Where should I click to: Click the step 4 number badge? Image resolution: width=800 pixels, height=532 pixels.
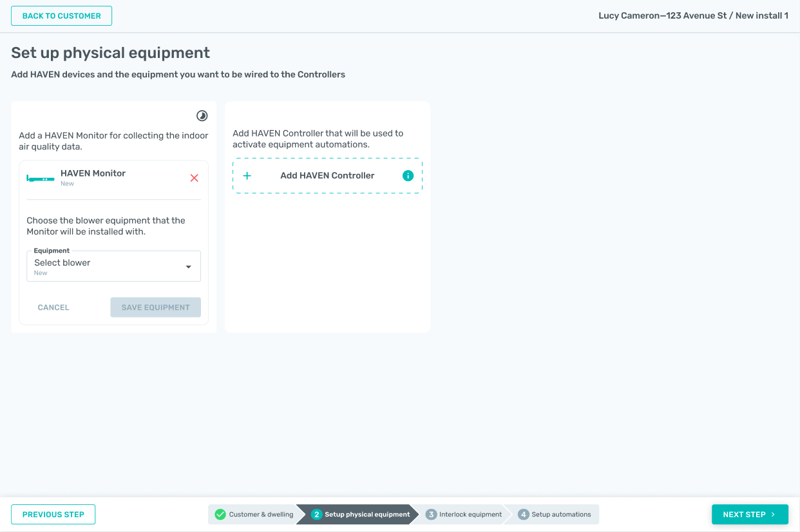tap(523, 514)
